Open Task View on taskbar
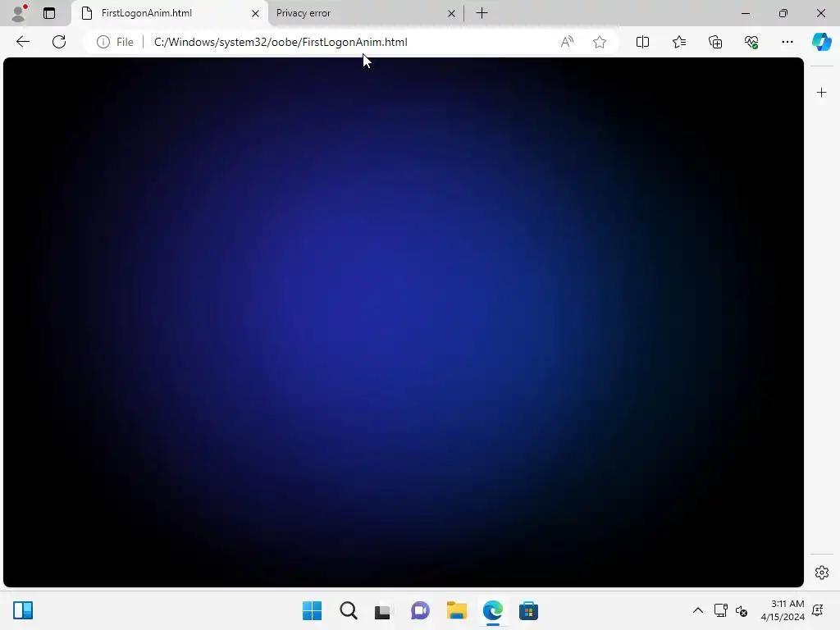840x630 pixels. [x=383, y=610]
